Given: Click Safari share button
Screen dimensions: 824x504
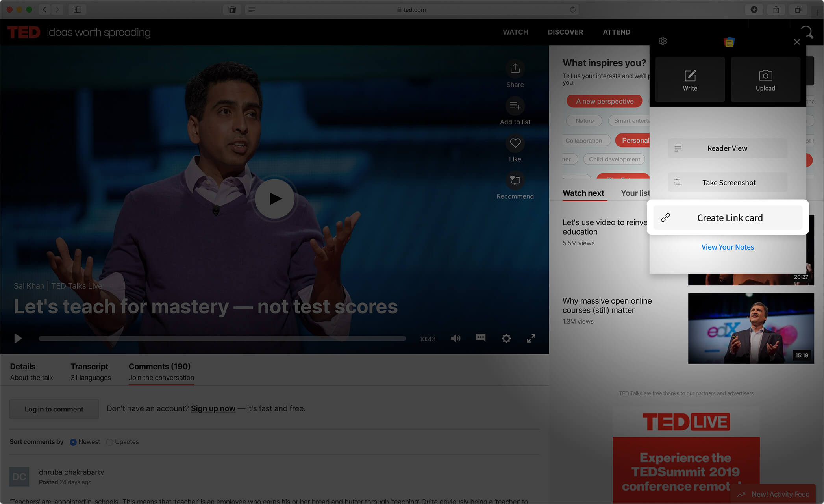Looking at the screenshot, I should tap(776, 9).
